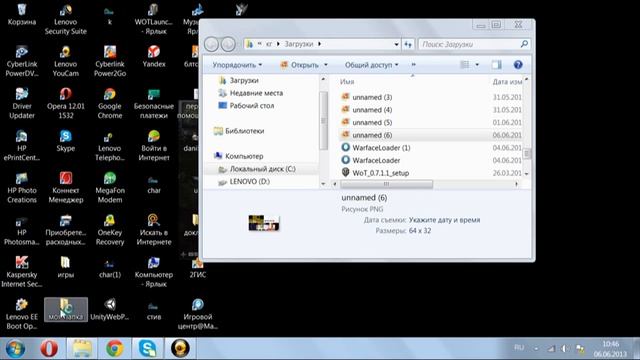The height and width of the screenshot is (360, 640).
Task: Open HP ePrintCenter desktop icon
Action: [x=22, y=145]
